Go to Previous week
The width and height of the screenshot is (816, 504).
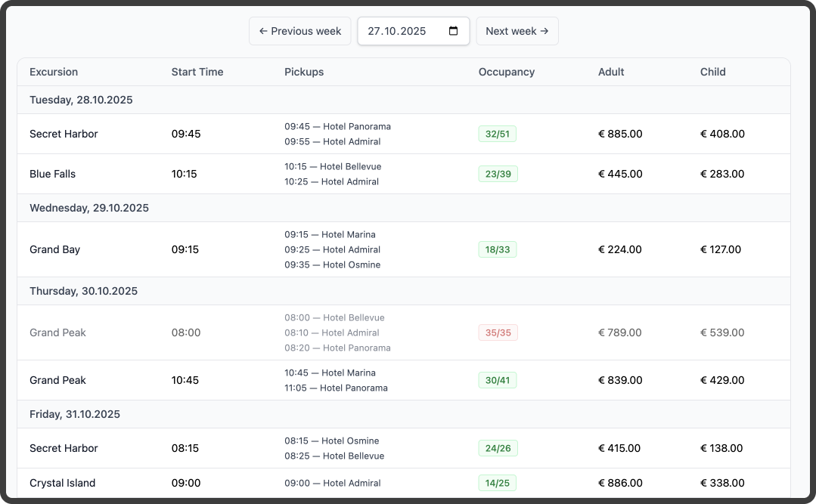click(299, 31)
